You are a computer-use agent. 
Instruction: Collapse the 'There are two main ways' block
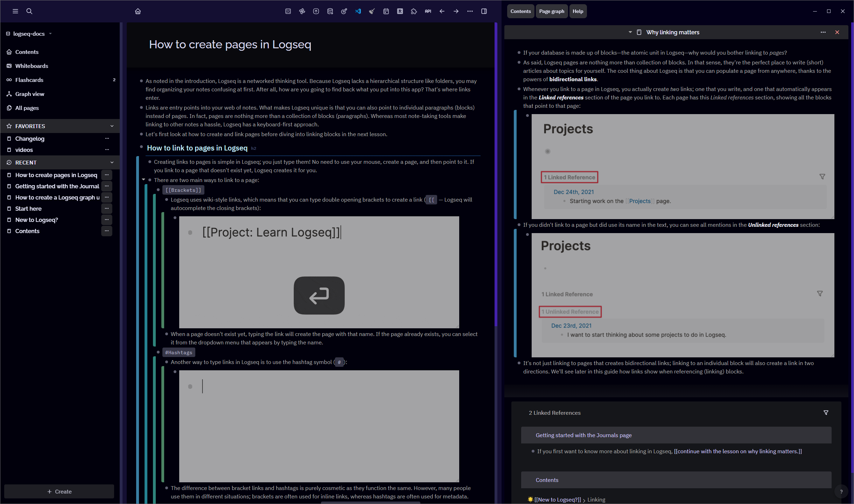pyautogui.click(x=143, y=180)
